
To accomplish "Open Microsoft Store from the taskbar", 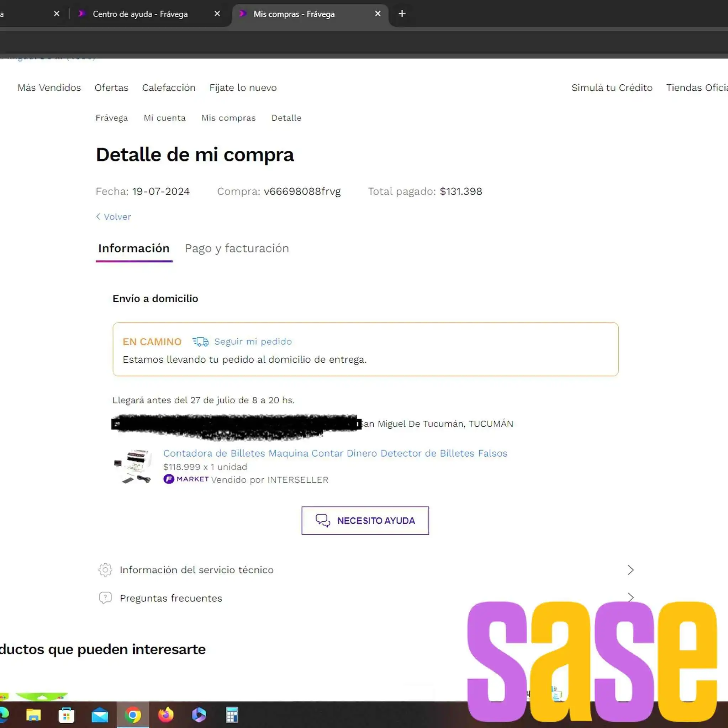I will tap(66, 715).
